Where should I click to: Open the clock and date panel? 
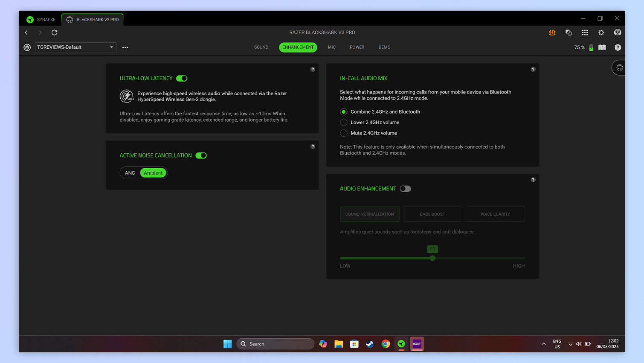[607, 344]
